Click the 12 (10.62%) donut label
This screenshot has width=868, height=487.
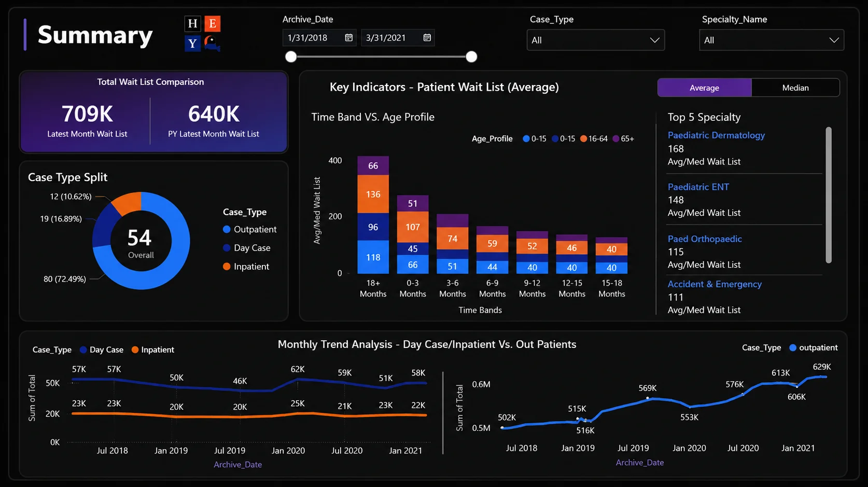pyautogui.click(x=71, y=197)
